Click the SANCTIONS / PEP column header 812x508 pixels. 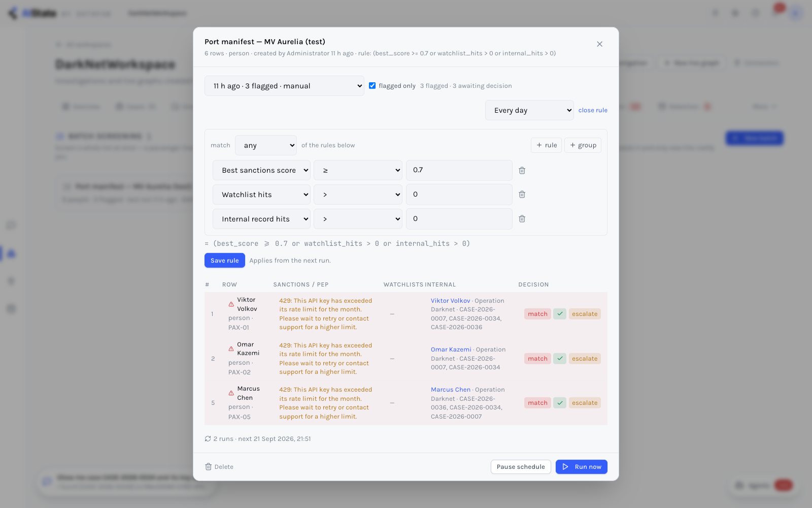[300, 285]
